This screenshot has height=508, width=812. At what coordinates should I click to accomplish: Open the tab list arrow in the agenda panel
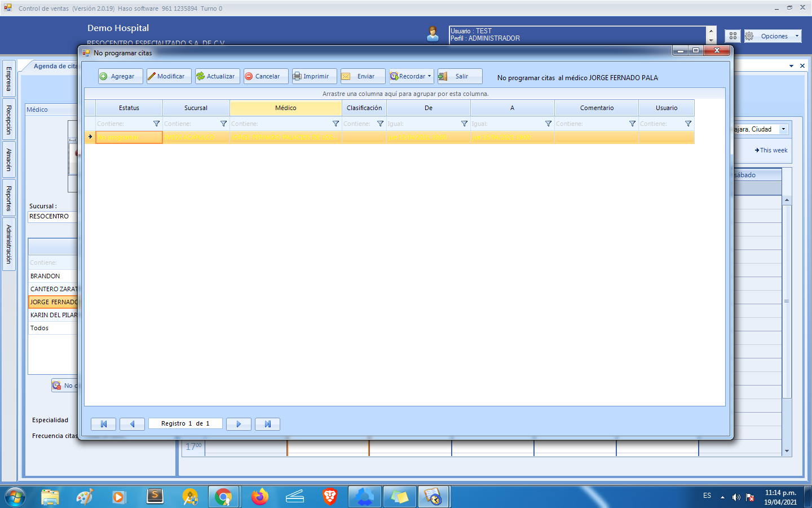coord(791,66)
